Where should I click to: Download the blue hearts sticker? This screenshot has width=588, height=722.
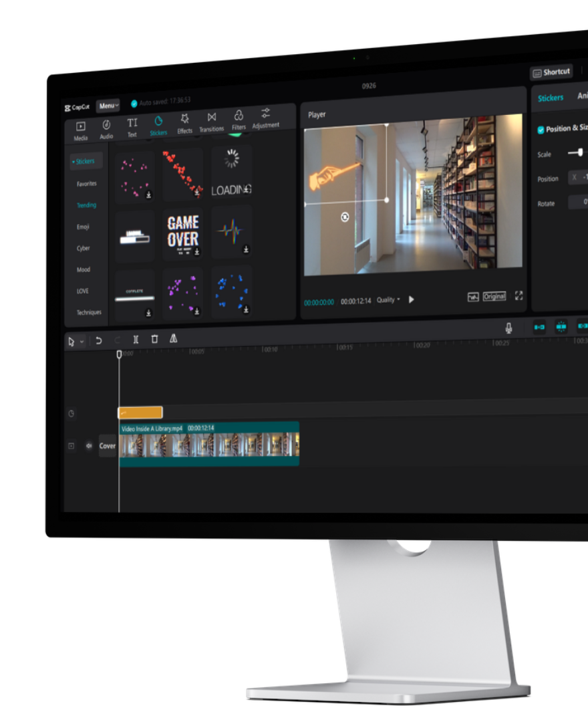click(x=246, y=310)
